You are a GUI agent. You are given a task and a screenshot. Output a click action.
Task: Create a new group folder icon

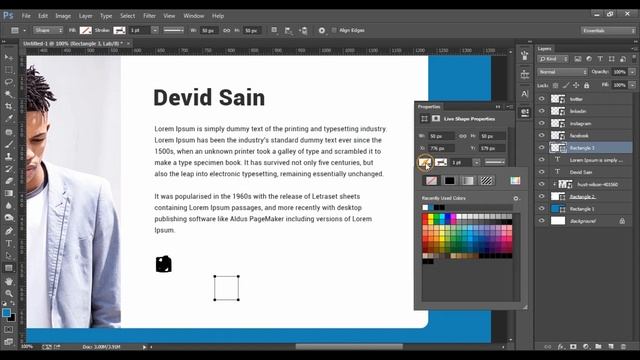[598, 347]
